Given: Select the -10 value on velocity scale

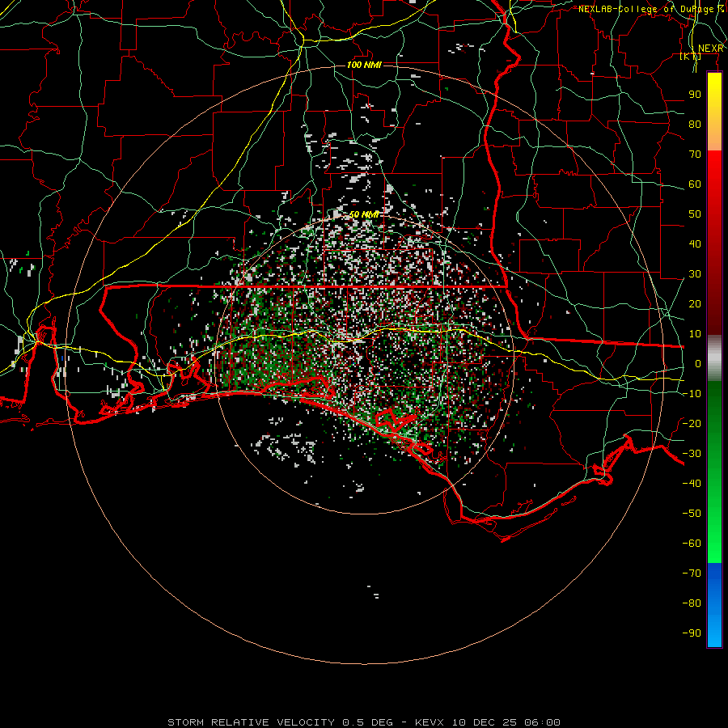Looking at the screenshot, I should (x=692, y=394).
